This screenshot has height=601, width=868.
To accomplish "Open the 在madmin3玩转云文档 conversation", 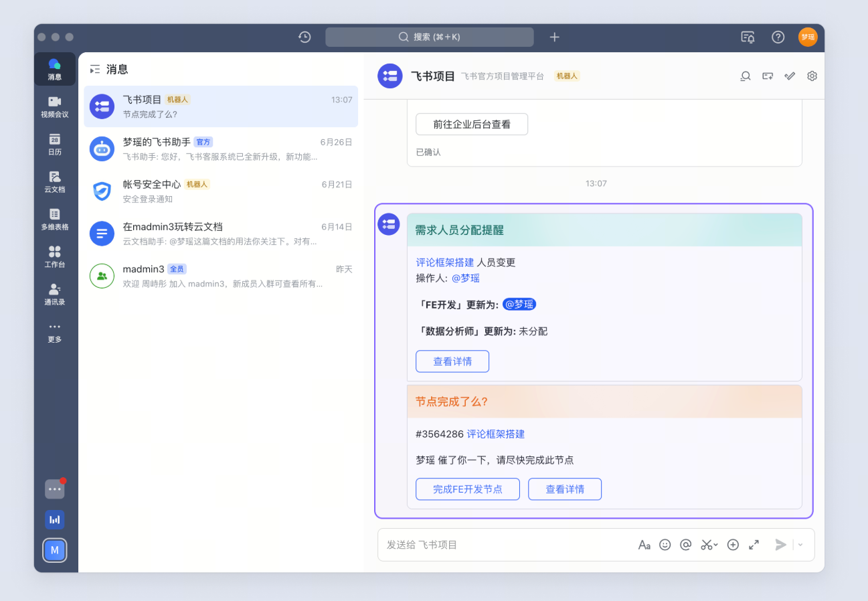I will point(221,234).
